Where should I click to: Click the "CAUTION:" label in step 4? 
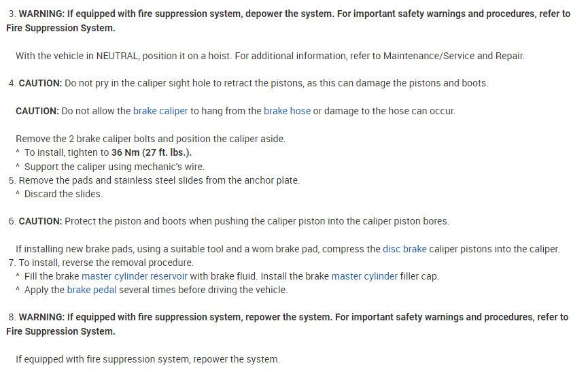pos(40,83)
